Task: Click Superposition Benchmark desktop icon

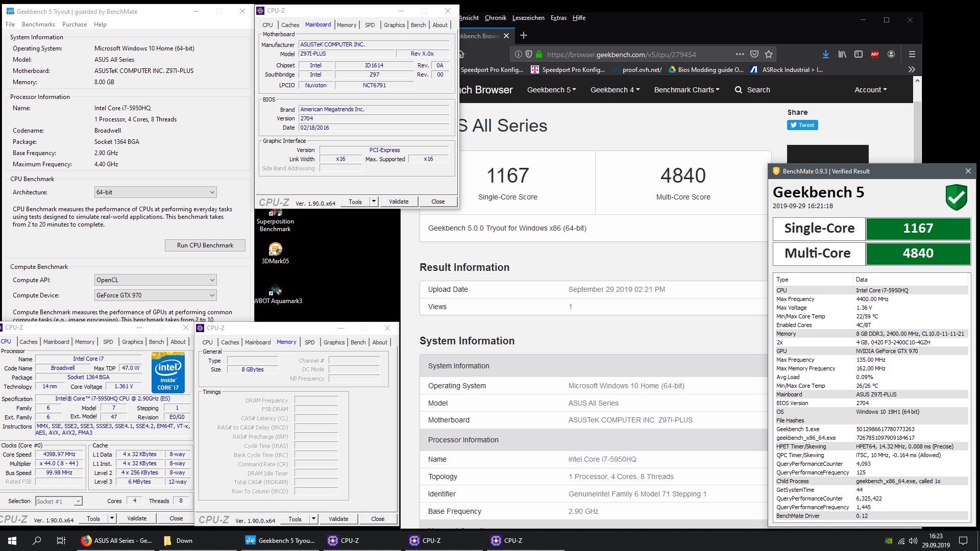Action: [275, 220]
